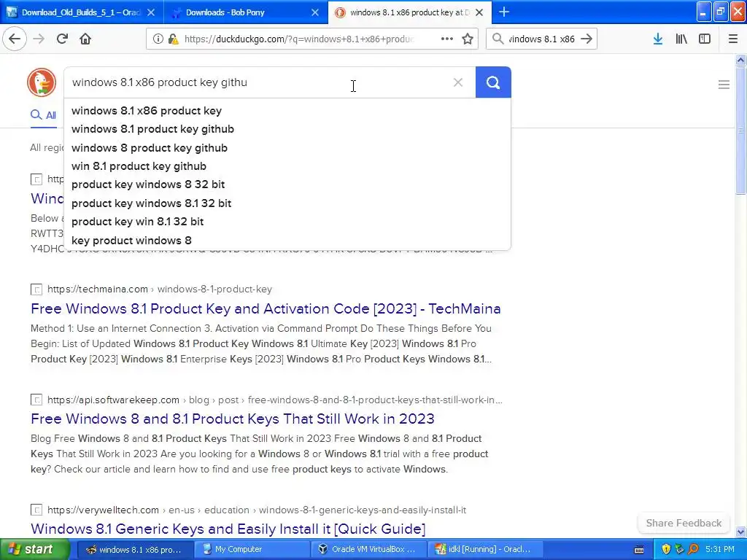Click the api.softwarekeep.com result URL

(274, 400)
